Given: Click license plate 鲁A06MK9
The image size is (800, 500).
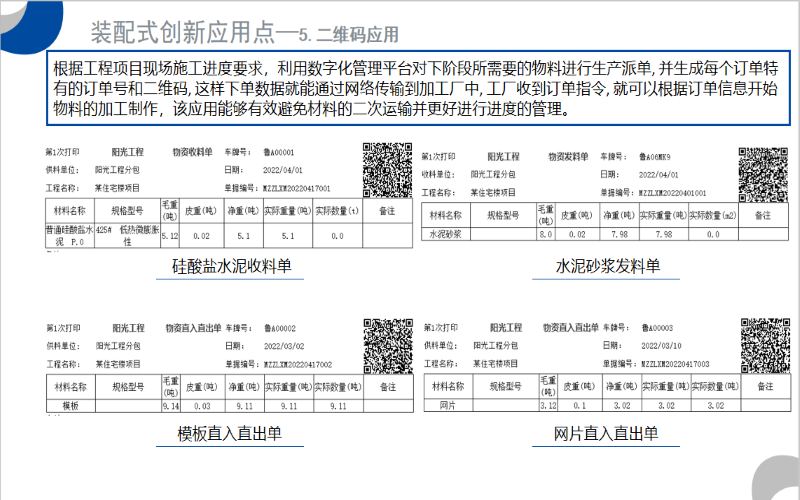Looking at the screenshot, I should click(655, 157).
